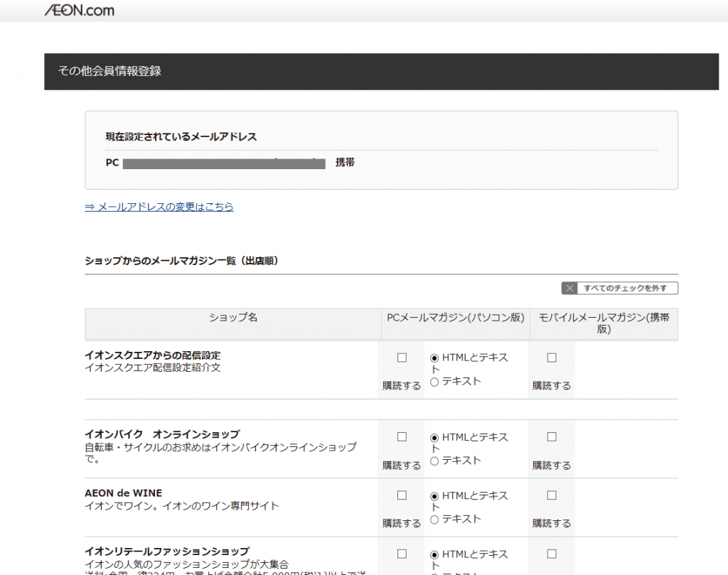The image size is (728, 575).
Task: Check mobile mail subscription for イオンリテールファッションショップ
Action: (552, 554)
